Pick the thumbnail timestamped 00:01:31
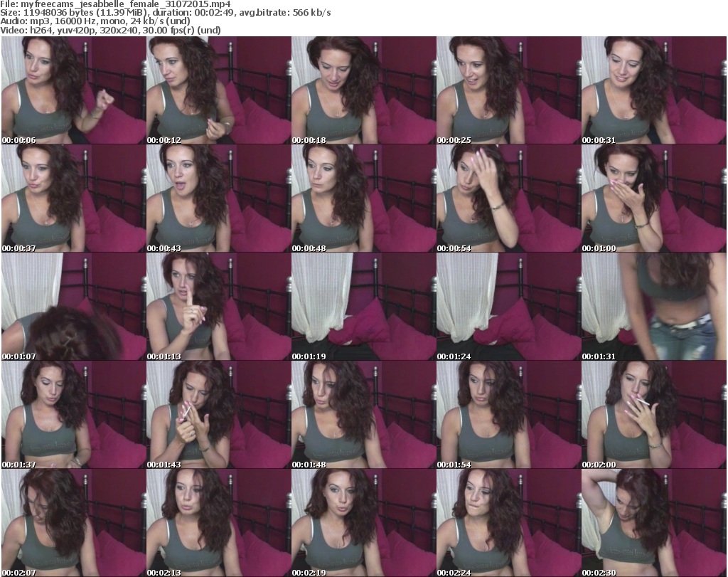The image size is (728, 577). pyautogui.click(x=654, y=307)
